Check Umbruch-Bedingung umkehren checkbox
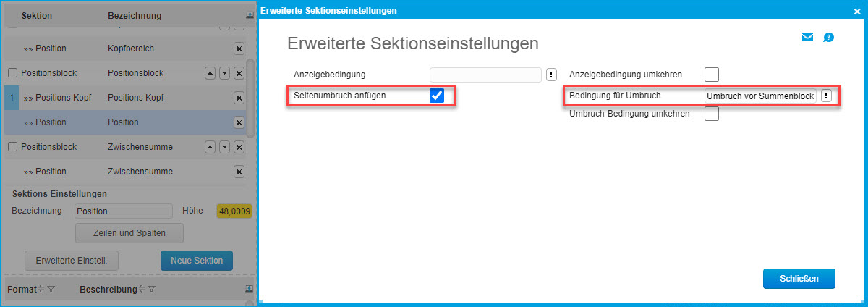The width and height of the screenshot is (868, 307). coord(712,114)
